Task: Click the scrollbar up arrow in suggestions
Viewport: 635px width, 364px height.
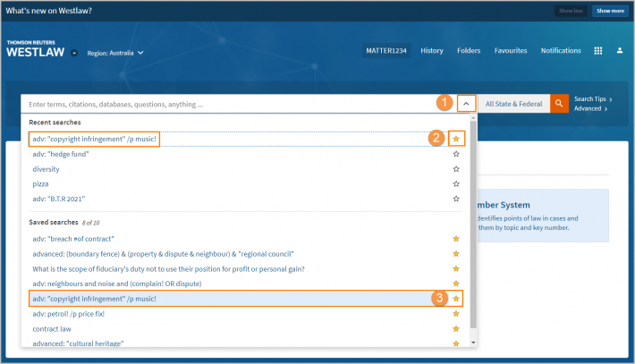Action: [473, 117]
